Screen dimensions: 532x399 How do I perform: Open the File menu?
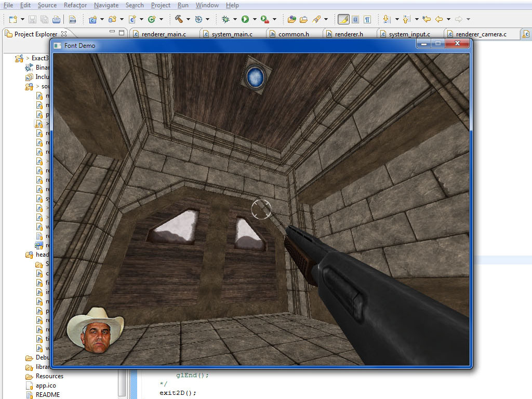click(x=8, y=5)
